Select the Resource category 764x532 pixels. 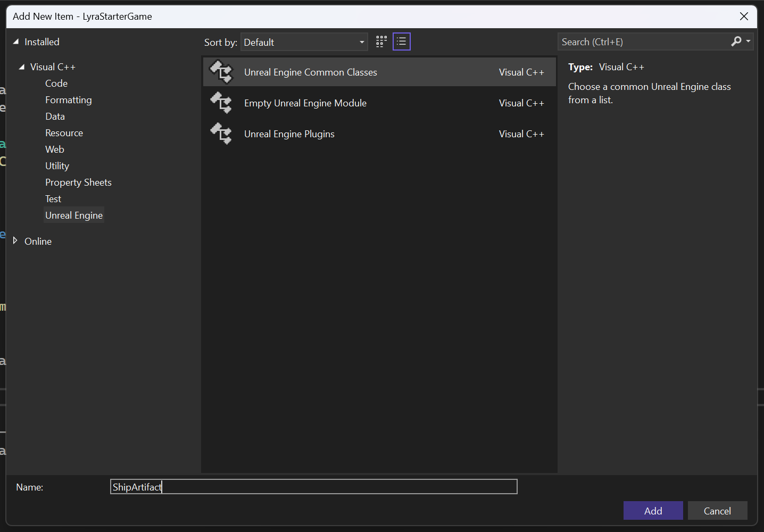64,133
